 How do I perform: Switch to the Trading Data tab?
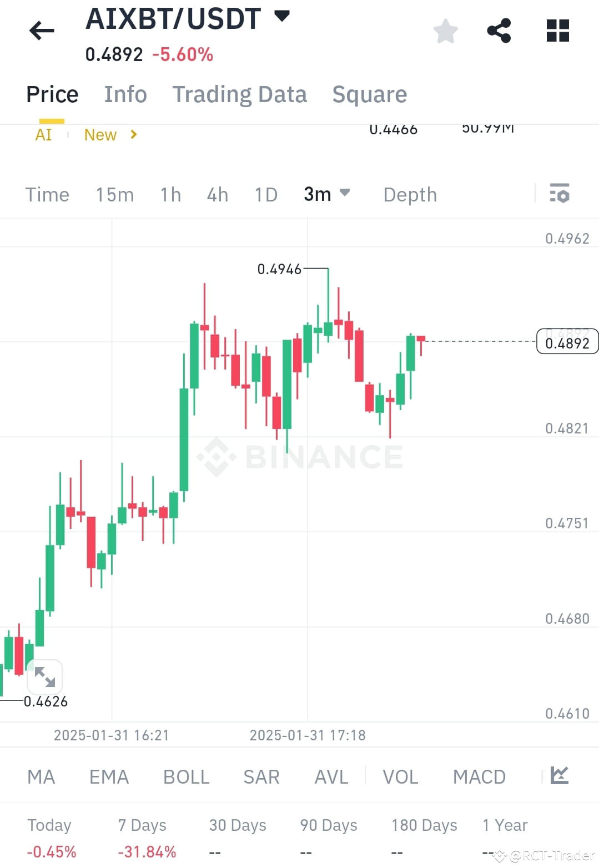pyautogui.click(x=240, y=94)
